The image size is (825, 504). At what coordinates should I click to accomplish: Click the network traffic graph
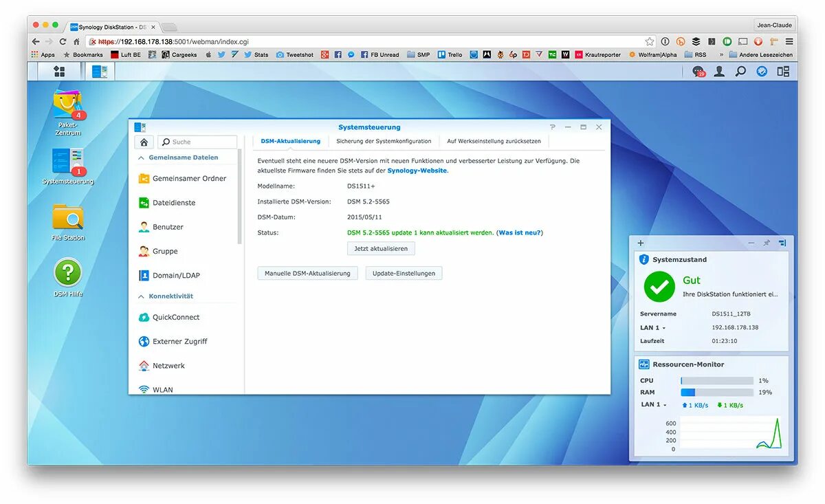coord(731,433)
